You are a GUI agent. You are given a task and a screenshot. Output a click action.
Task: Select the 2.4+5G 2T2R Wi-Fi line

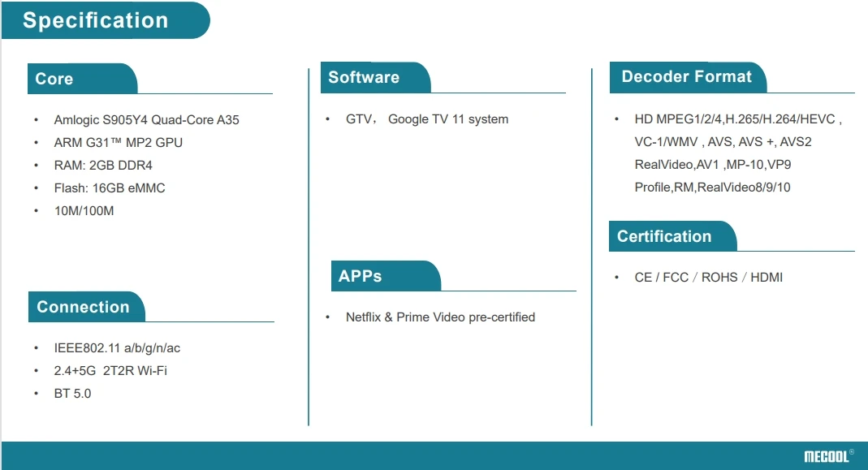(110, 371)
